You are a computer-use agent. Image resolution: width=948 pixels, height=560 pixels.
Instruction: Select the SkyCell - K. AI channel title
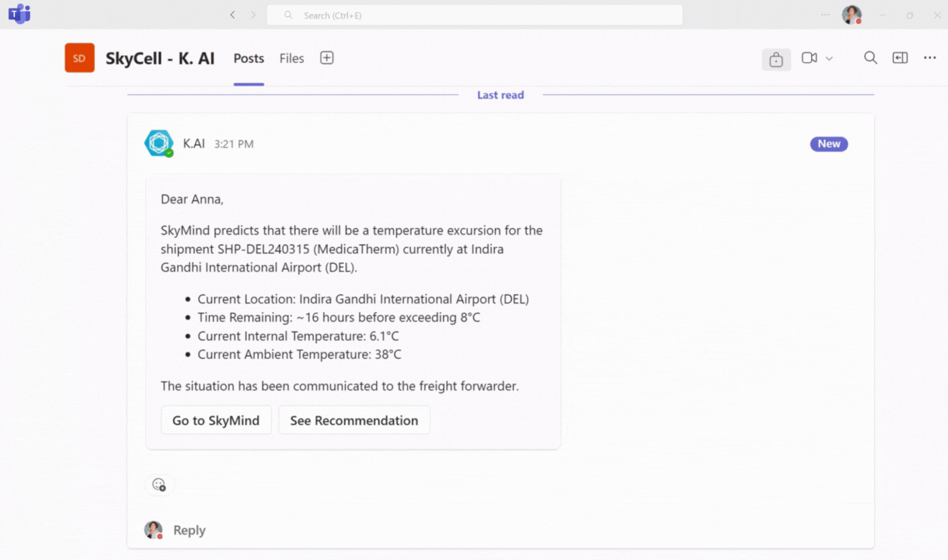coord(160,58)
